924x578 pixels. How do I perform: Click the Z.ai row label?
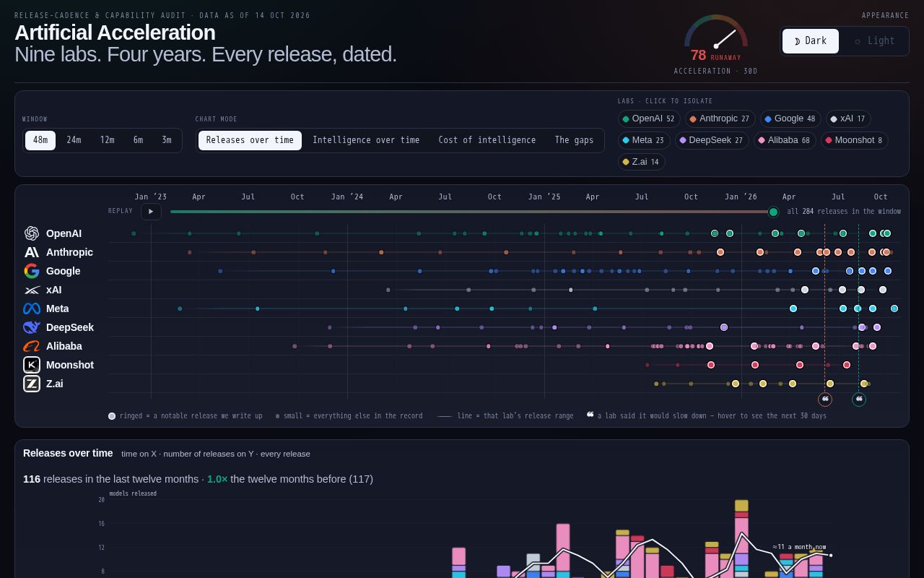coord(54,384)
